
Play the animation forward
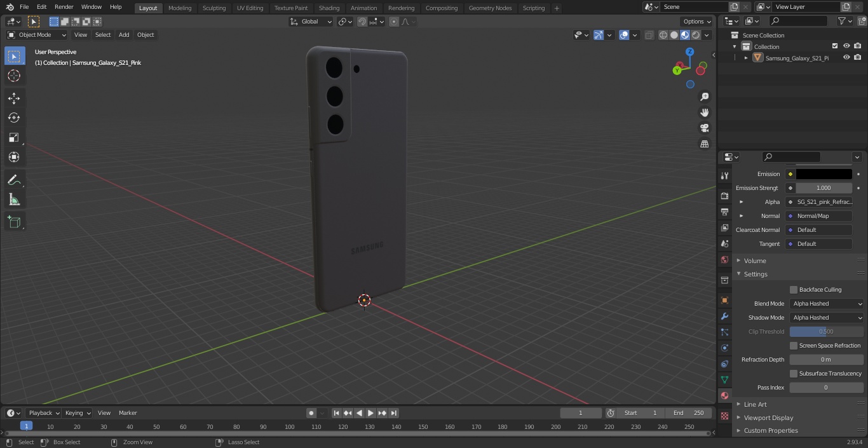pyautogui.click(x=370, y=413)
